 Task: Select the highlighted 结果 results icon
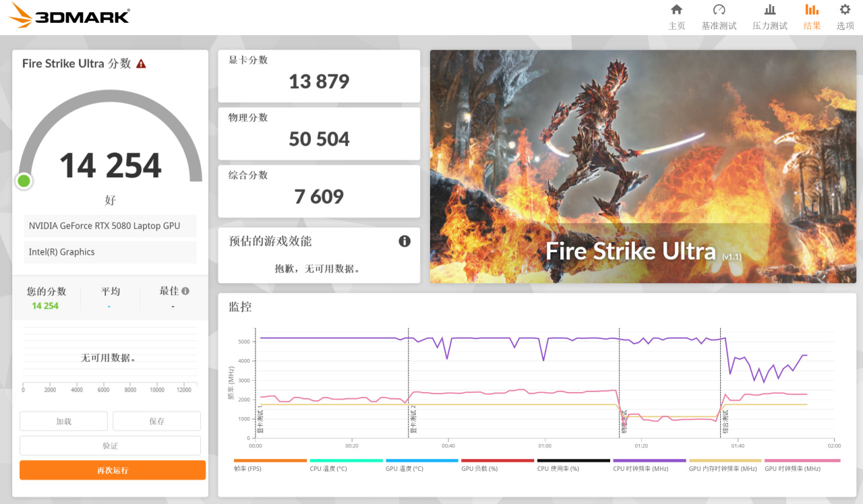tap(812, 16)
